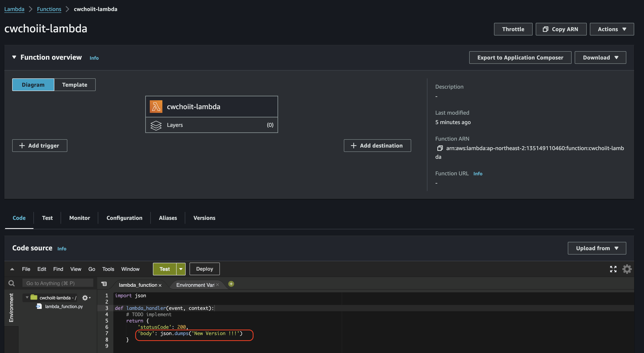Click the tab list icon left of lambda_function tab

coord(104,284)
